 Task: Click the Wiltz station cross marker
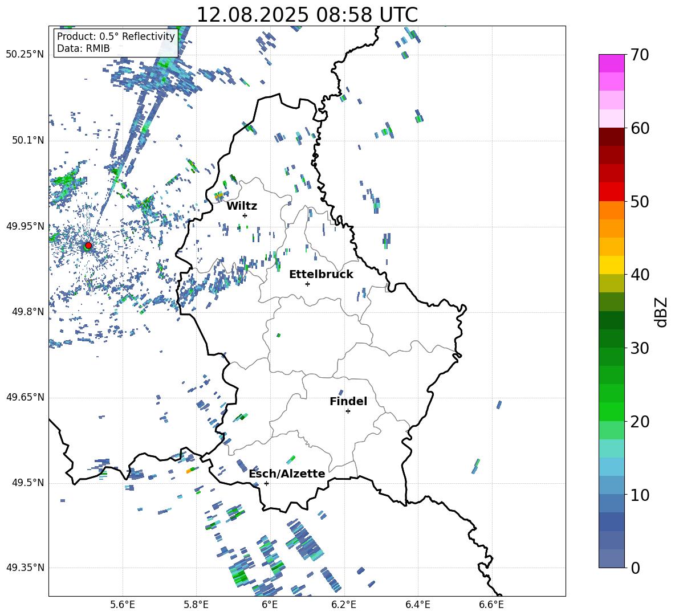[x=245, y=215]
